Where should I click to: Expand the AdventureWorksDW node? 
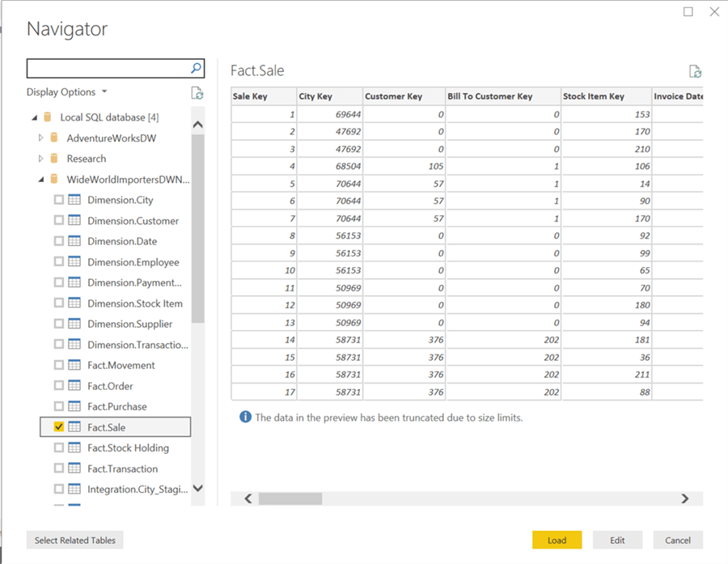coord(41,138)
